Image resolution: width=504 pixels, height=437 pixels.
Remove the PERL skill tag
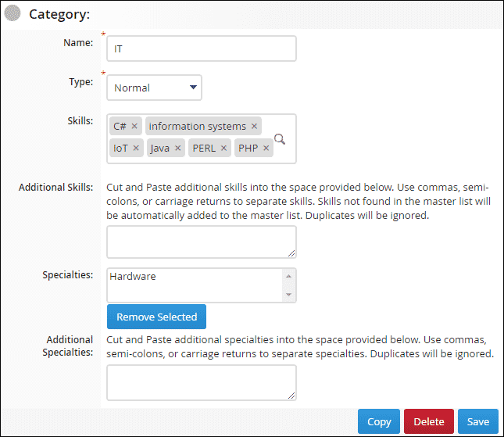(223, 148)
